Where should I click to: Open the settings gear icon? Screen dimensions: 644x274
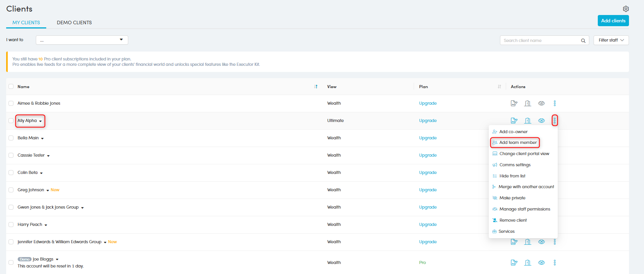[626, 9]
